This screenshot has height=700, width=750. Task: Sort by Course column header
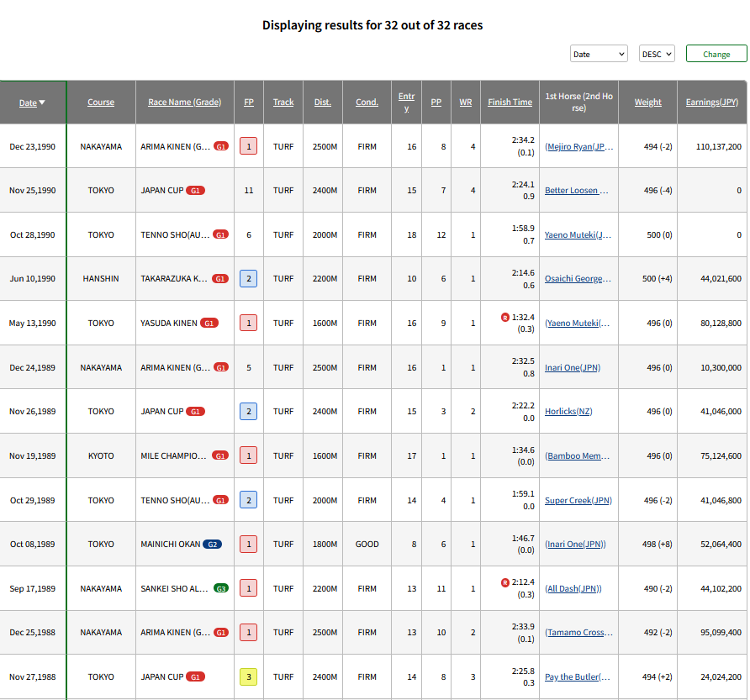tap(101, 103)
